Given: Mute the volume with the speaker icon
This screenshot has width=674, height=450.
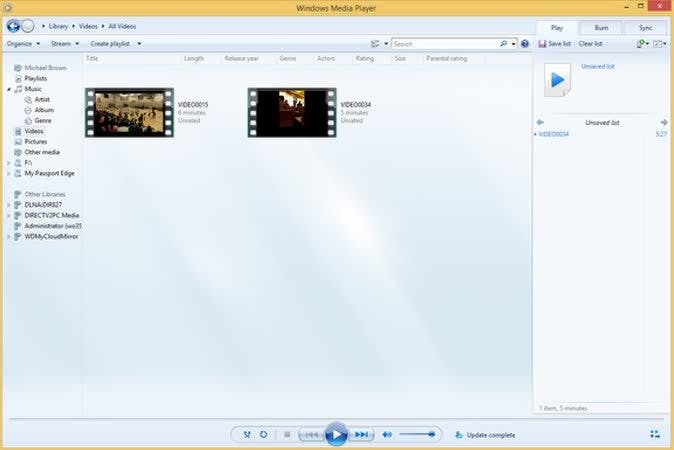Looking at the screenshot, I should [x=387, y=435].
